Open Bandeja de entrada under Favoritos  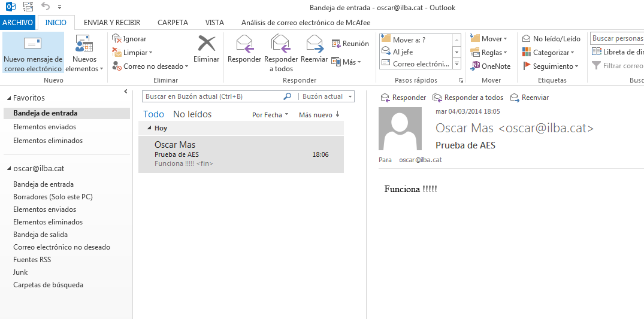66,113
